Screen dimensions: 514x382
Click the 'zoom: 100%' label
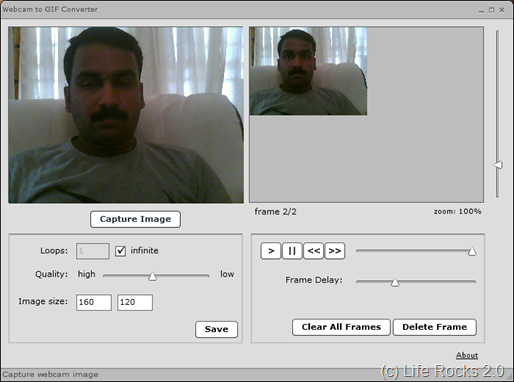click(457, 211)
